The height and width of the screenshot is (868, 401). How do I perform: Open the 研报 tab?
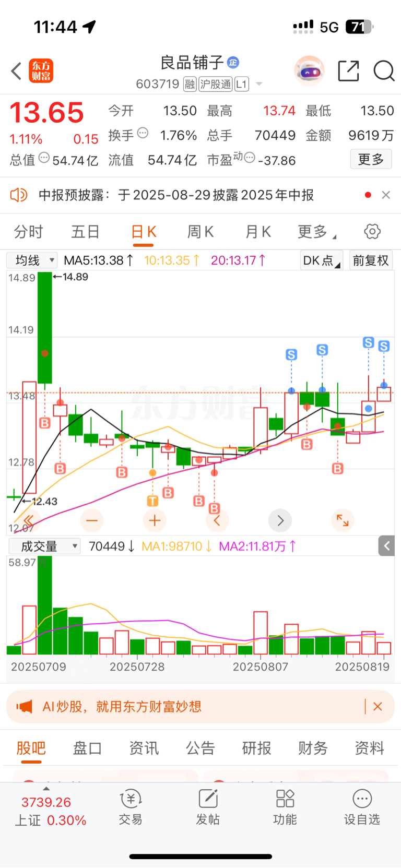pyautogui.click(x=256, y=748)
